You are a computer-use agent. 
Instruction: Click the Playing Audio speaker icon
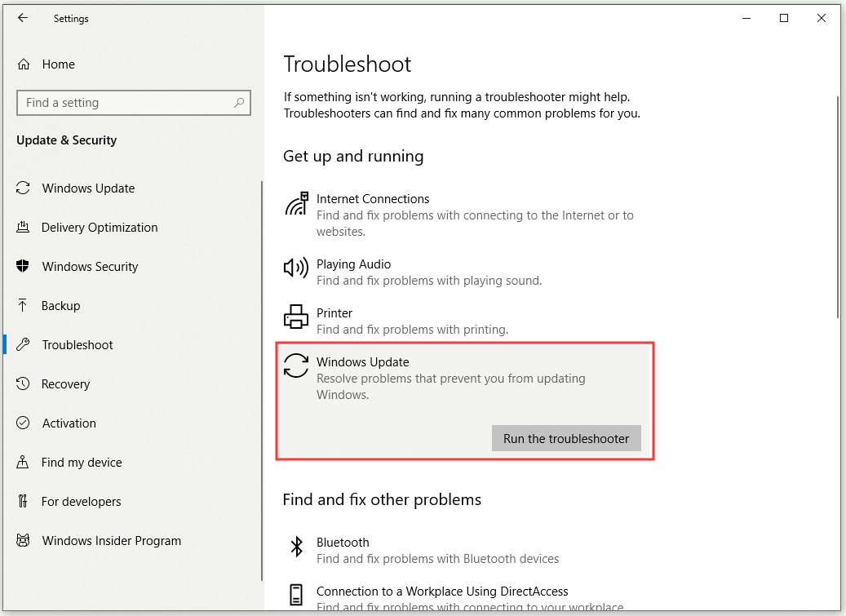point(295,267)
